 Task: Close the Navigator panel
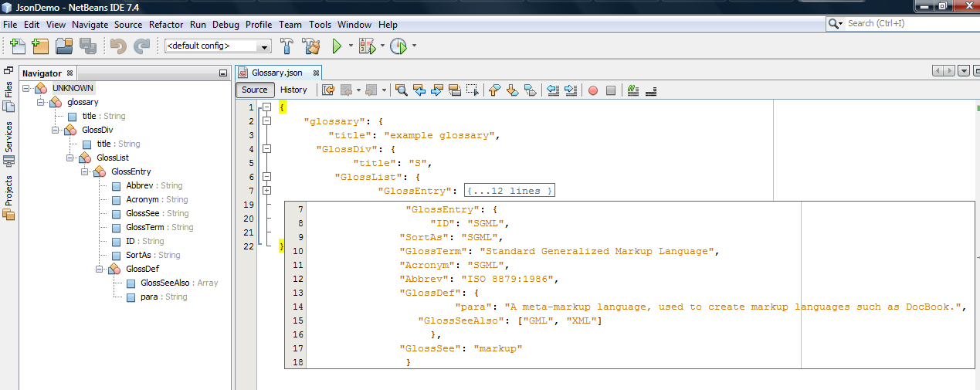coord(70,73)
